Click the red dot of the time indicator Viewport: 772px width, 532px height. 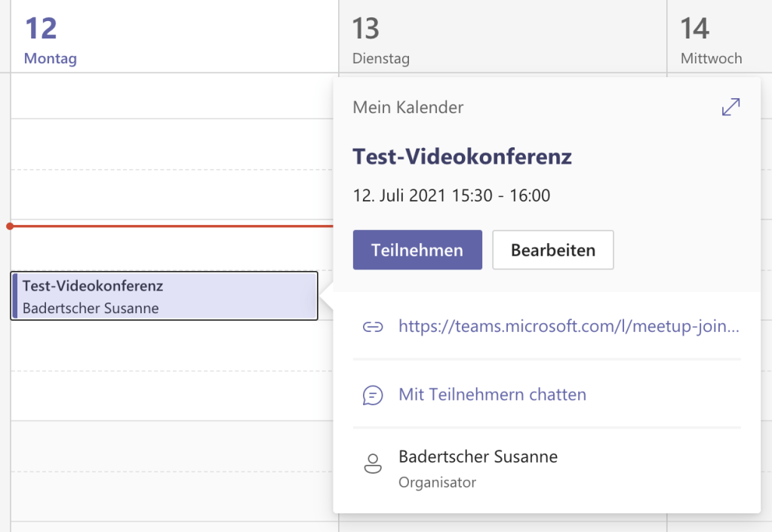point(9,226)
